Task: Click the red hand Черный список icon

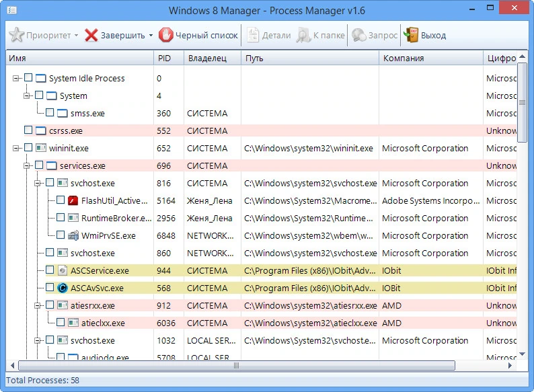Action: tap(166, 35)
